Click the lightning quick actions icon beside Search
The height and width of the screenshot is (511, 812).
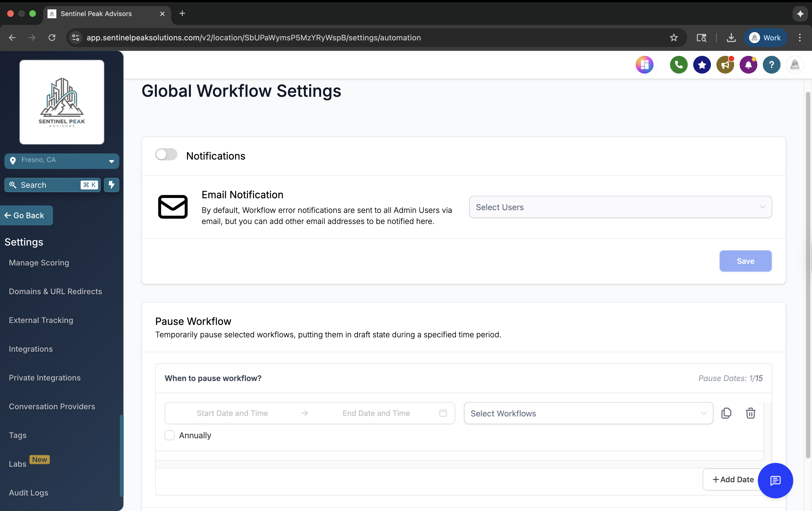tap(111, 185)
